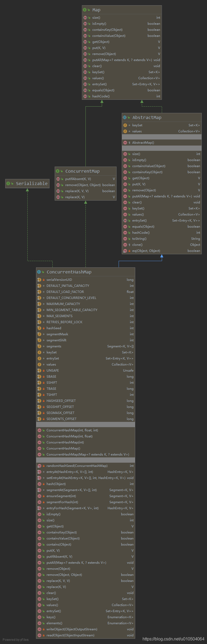Click clear() row in the AbstractMap node
The height and width of the screenshot is (644, 207).
pos(162,202)
